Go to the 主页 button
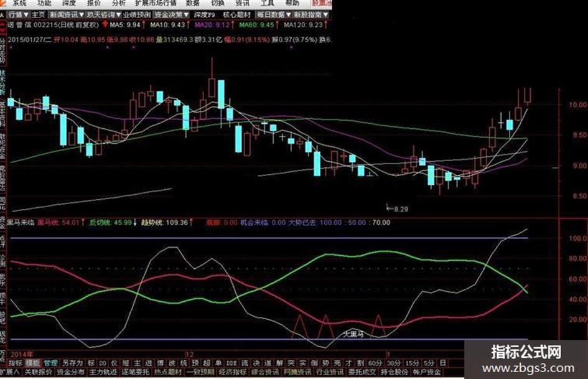The image size is (588, 379). click(x=38, y=15)
